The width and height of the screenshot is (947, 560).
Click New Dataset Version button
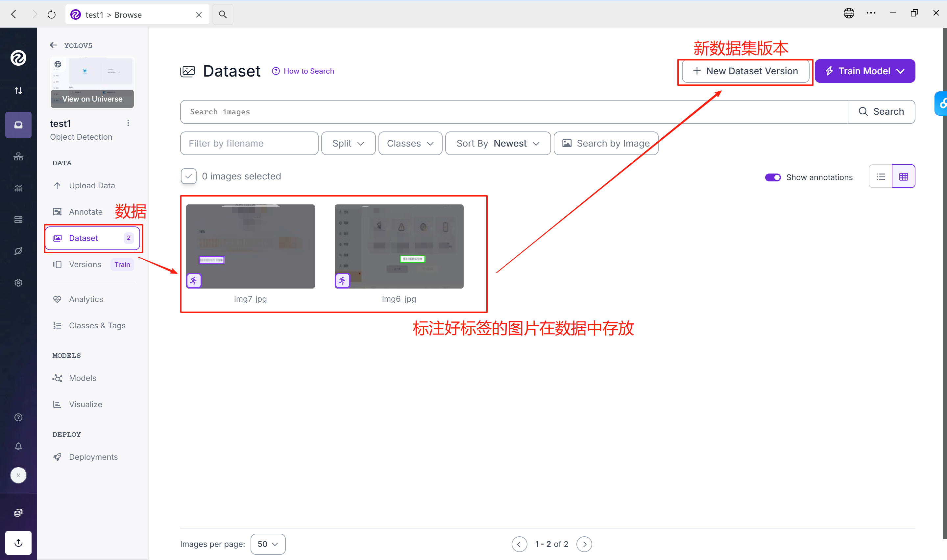click(745, 71)
